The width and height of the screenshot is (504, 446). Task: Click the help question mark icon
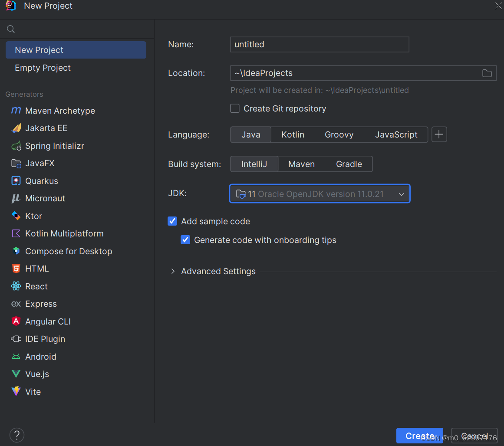point(16,435)
